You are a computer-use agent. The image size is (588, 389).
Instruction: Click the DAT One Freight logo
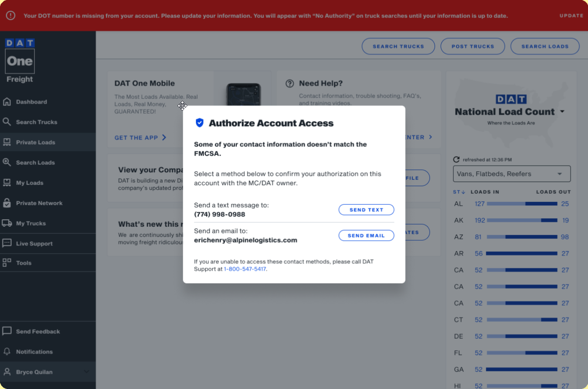click(20, 61)
